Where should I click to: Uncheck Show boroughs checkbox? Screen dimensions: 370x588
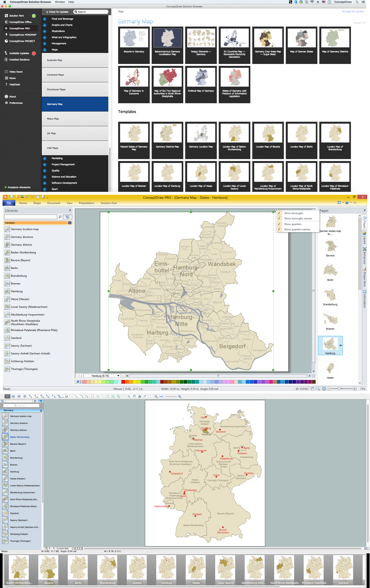click(279, 213)
